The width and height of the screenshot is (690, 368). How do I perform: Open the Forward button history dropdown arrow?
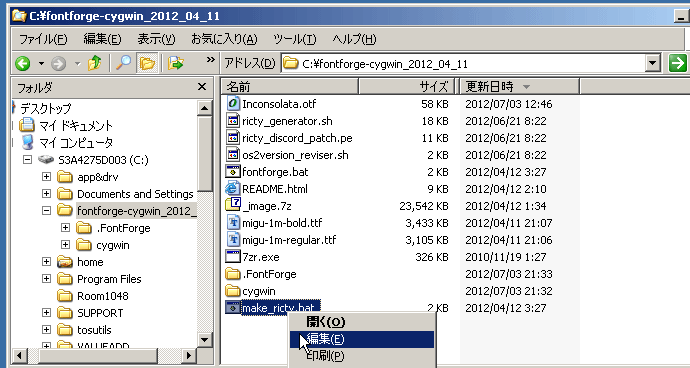[77, 64]
